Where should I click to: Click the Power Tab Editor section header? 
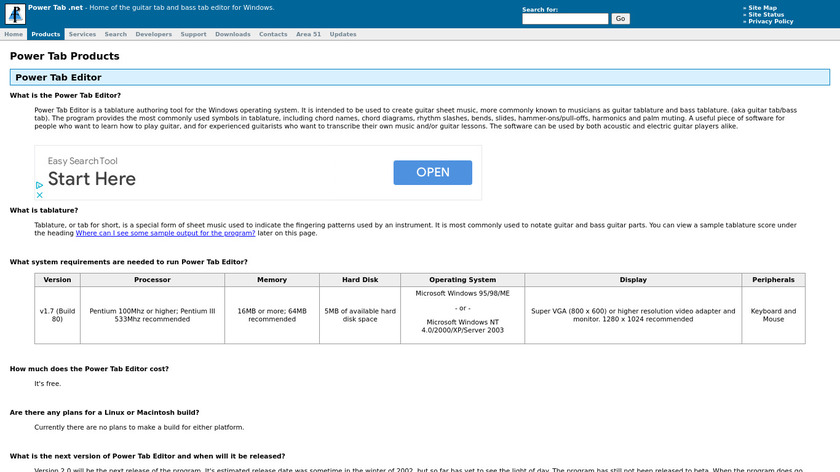[420, 77]
